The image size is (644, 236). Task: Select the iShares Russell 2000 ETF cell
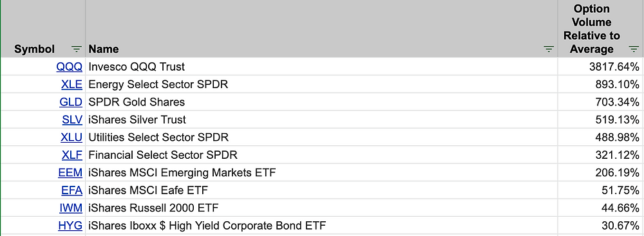[x=321, y=208]
